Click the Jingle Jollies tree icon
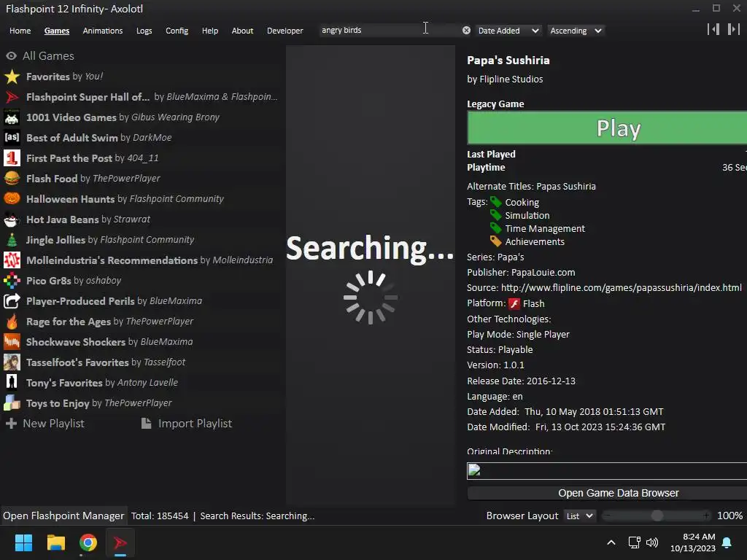Viewport: 747px width, 560px height. tap(12, 240)
